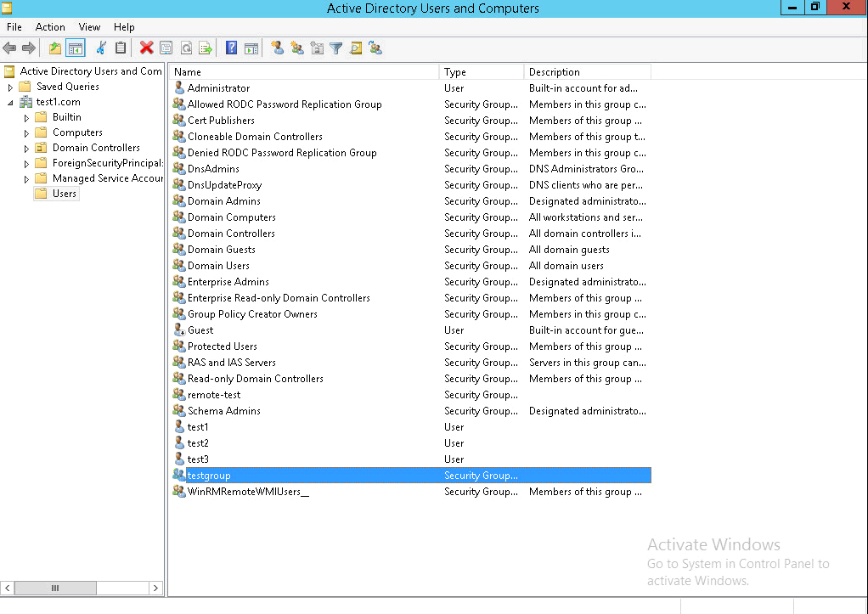Click the tree pane horizontal scrollbar thumb
This screenshot has height=614, width=868.
tap(55, 588)
